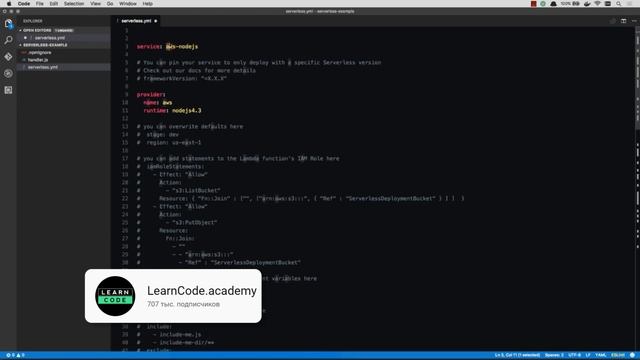The height and width of the screenshot is (360, 640).
Task: Click unsaved dot on serverless.yml tab
Action: tap(156, 21)
